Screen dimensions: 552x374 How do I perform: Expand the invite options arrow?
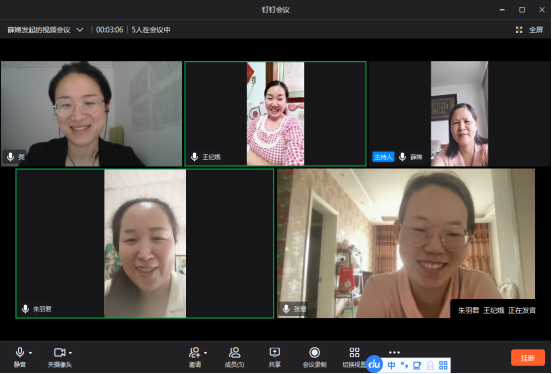206,353
